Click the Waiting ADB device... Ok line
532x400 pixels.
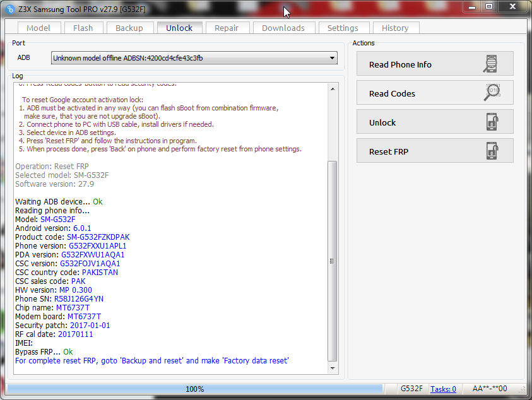tap(59, 202)
